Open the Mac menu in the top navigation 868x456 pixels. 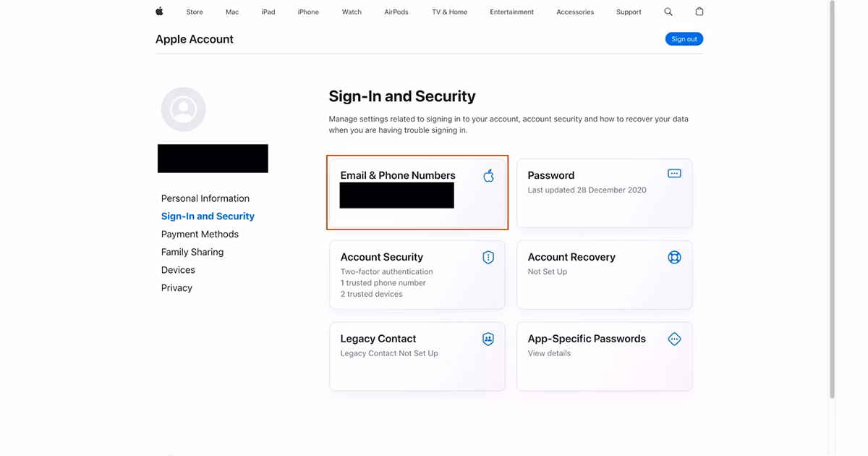(x=232, y=12)
